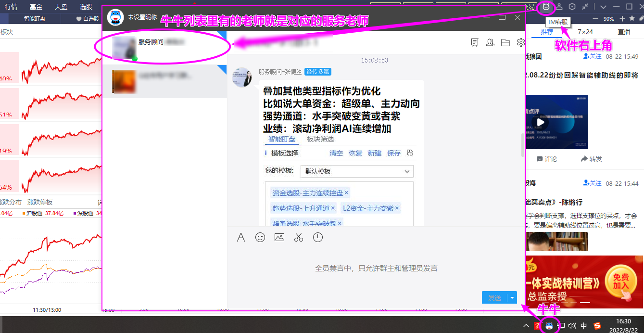Screen dimensions: 644x333
Task: Open message history clock icon
Action: pyautogui.click(x=318, y=237)
